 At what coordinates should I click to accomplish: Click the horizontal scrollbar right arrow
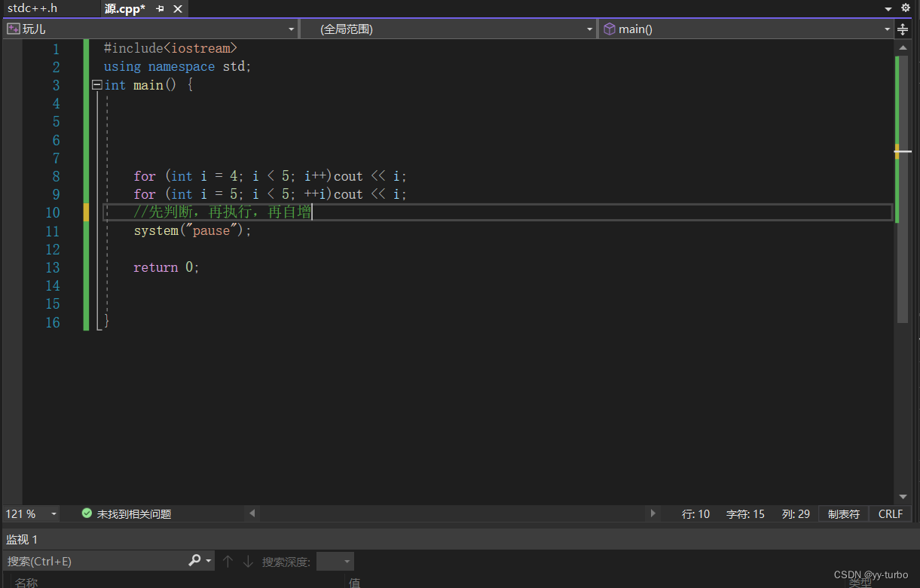[653, 513]
